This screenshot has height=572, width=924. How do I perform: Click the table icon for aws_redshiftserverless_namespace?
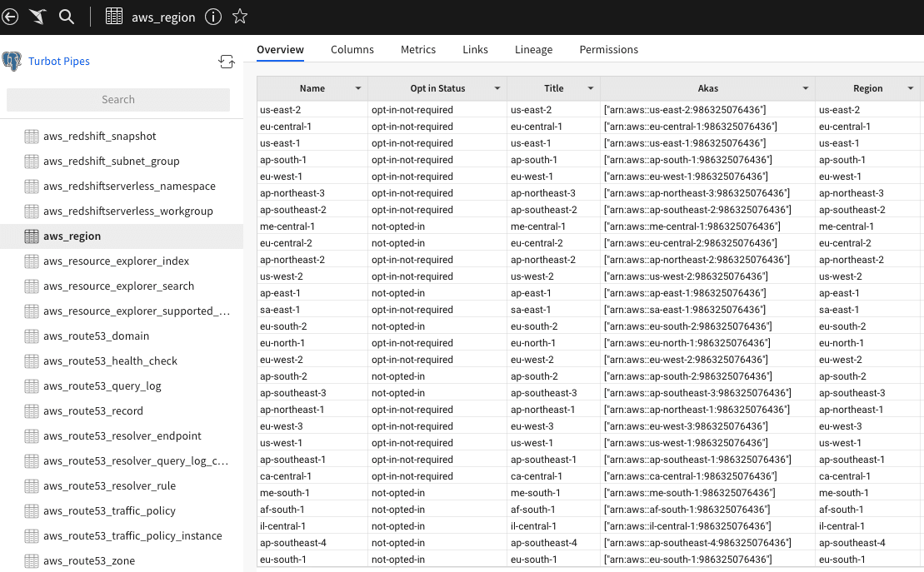[31, 187]
